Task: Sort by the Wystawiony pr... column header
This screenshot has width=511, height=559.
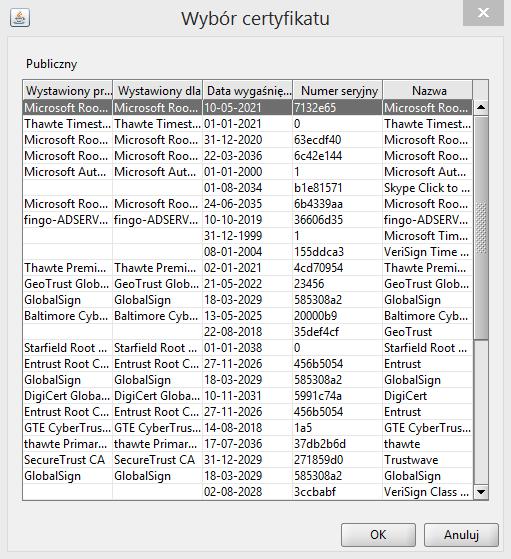Action: 68,91
